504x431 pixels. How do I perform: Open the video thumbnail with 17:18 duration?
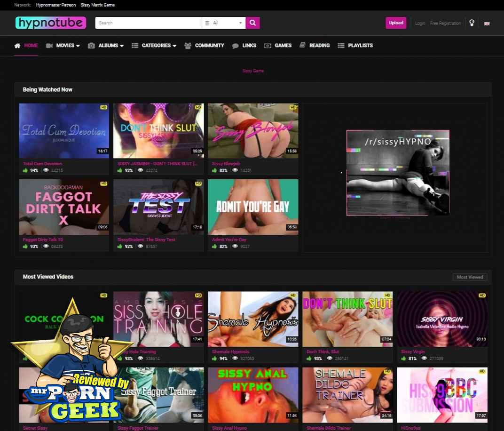158,207
